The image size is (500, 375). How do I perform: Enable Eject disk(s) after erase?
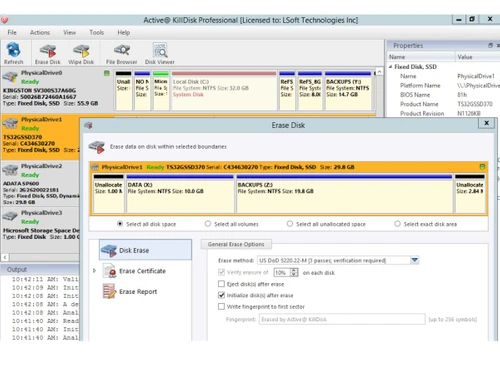(221, 284)
